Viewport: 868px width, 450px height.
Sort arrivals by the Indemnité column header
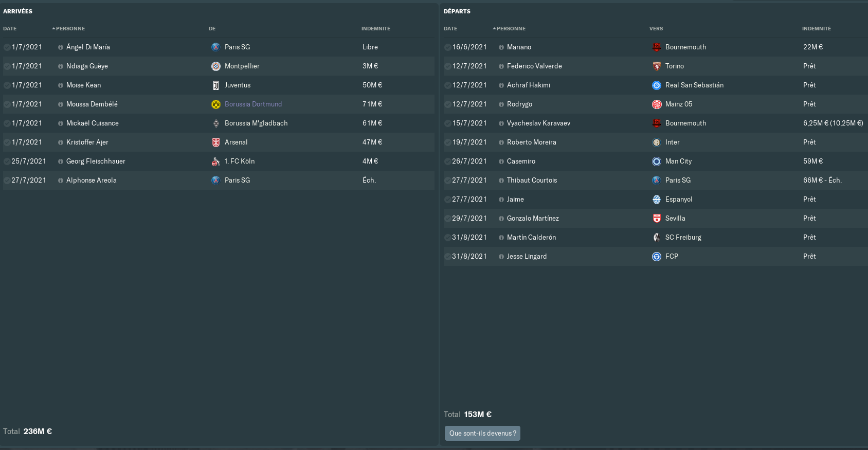(x=376, y=29)
